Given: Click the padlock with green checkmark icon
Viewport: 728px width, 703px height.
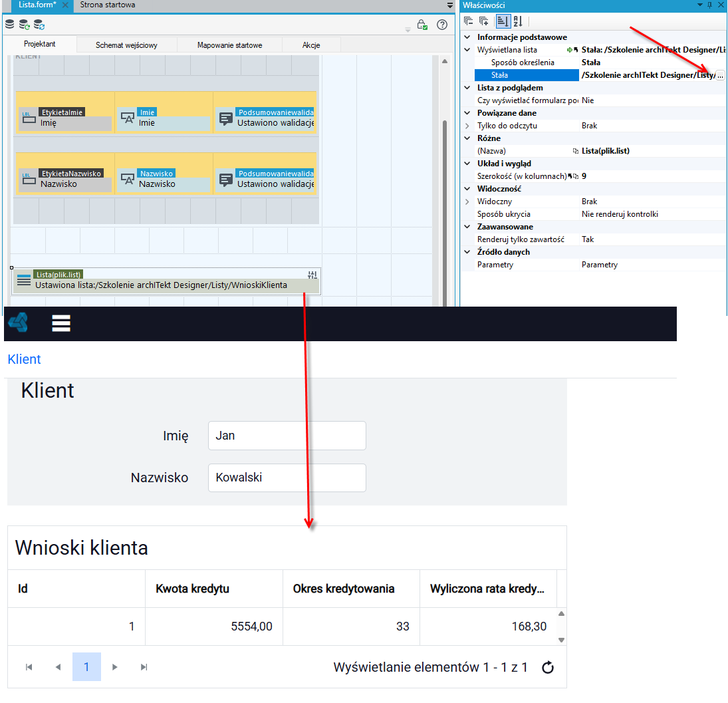Looking at the screenshot, I should pos(422,25).
